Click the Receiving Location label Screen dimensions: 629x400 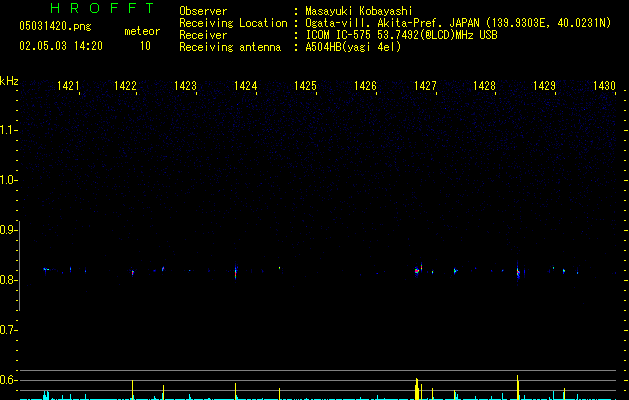point(233,23)
